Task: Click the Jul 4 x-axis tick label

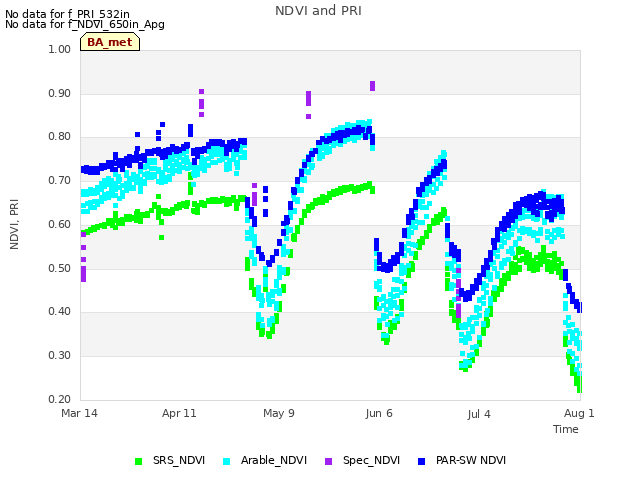Action: (479, 414)
